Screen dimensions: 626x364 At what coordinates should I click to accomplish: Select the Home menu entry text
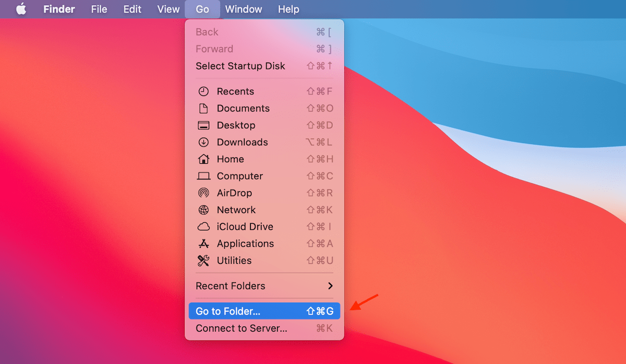pyautogui.click(x=230, y=159)
